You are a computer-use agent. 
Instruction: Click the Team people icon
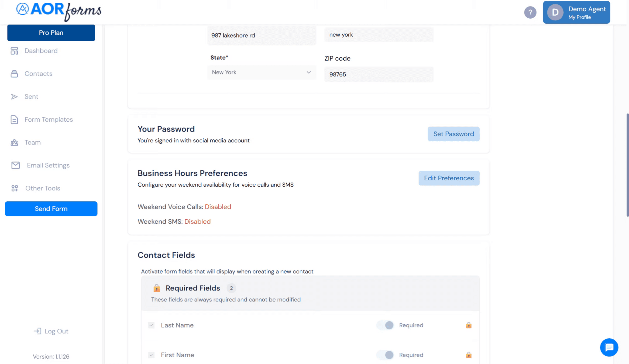(x=14, y=142)
